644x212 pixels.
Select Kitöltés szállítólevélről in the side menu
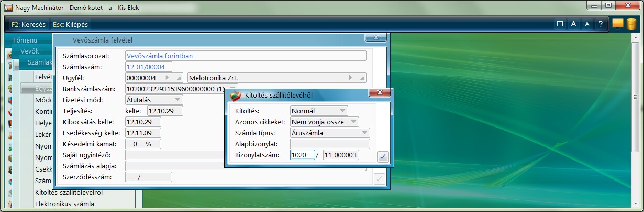point(69,193)
